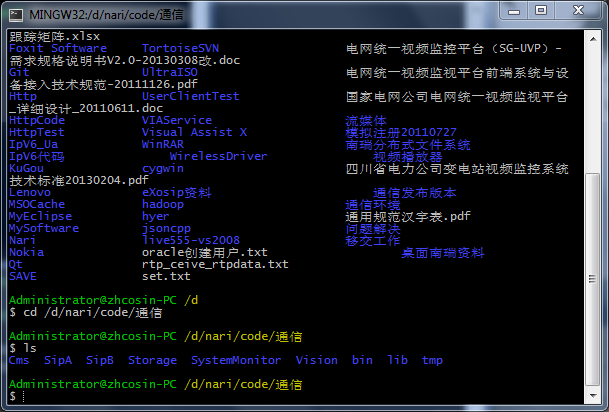Click the 'HttpCode' directory name
Screen dimensions: 609x412
37,120
